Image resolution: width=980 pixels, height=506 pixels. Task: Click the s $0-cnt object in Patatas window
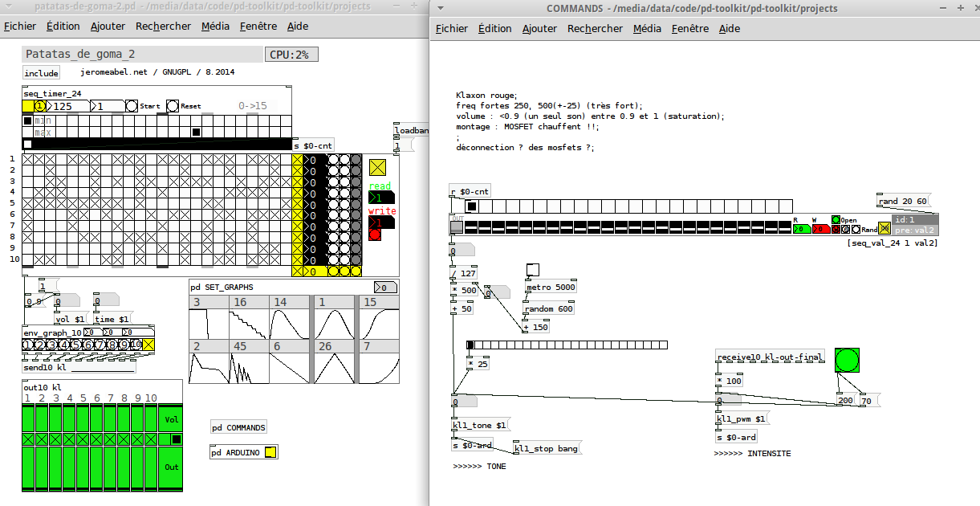tap(313, 145)
